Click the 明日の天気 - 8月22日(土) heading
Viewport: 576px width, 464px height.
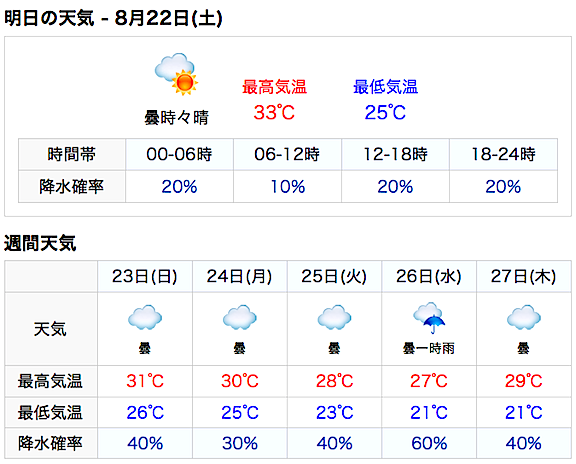[113, 18]
